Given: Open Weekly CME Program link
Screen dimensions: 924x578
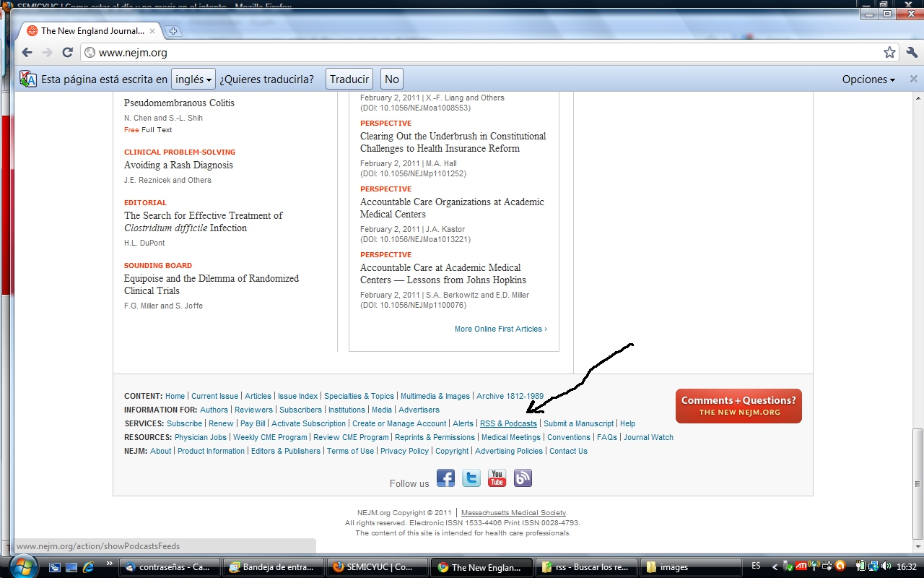Looking at the screenshot, I should (270, 437).
